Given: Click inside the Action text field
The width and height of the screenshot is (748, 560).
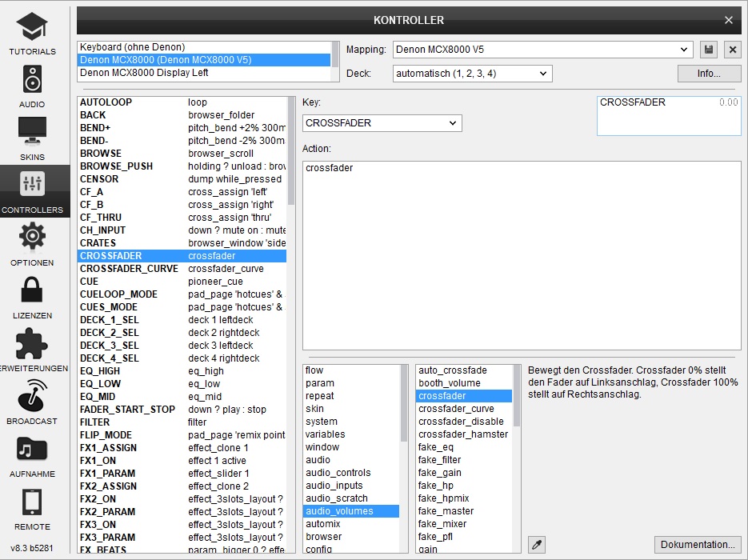Looking at the screenshot, I should point(522,256).
